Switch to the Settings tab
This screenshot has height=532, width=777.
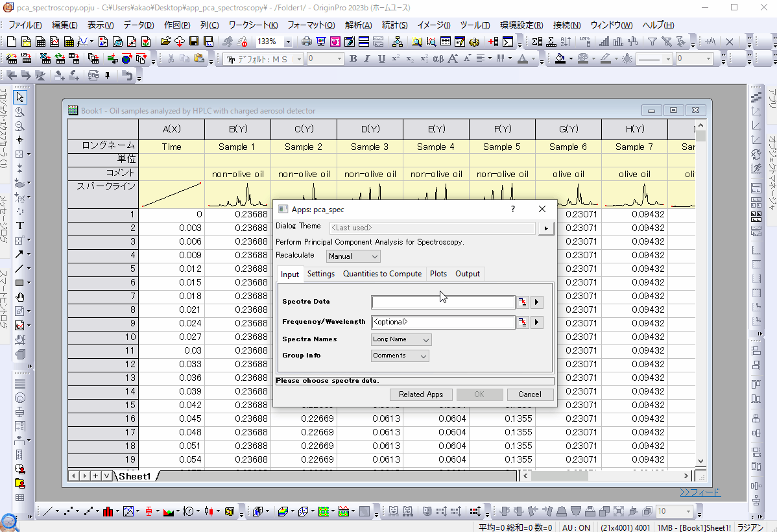[320, 274]
